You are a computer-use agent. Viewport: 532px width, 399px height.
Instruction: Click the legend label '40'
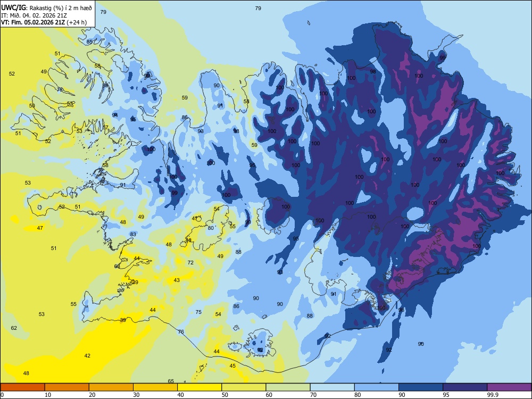pyautogui.click(x=180, y=395)
